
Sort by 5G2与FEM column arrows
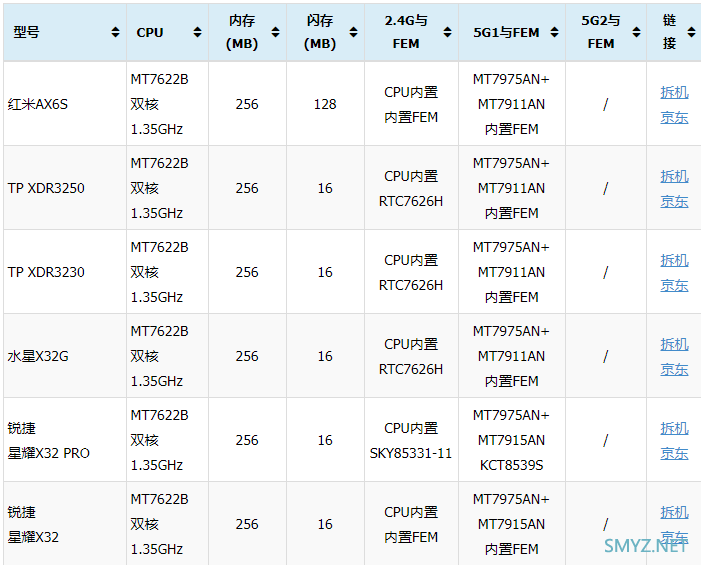(636, 32)
